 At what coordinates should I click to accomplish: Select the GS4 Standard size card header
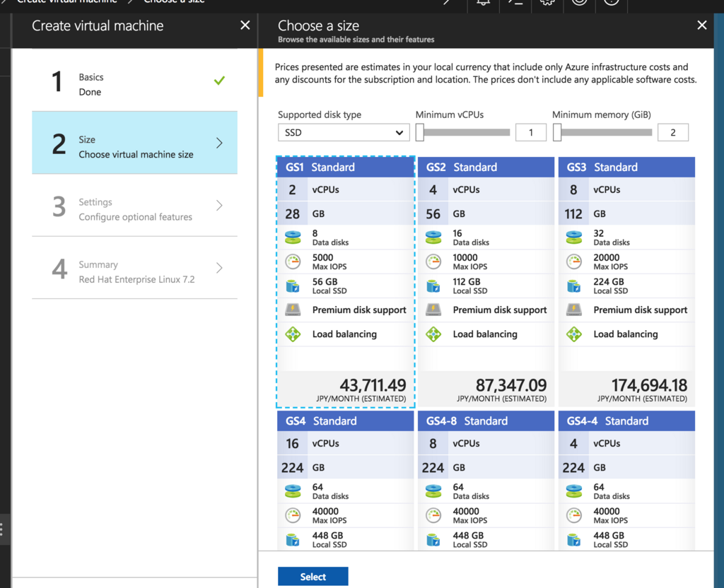tap(345, 421)
